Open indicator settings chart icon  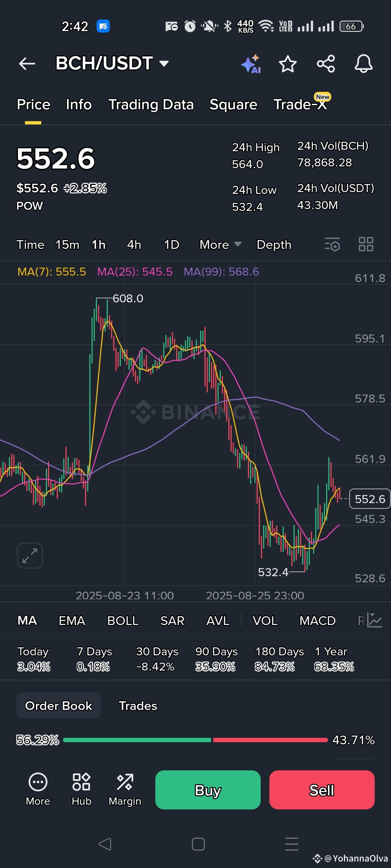(374, 620)
